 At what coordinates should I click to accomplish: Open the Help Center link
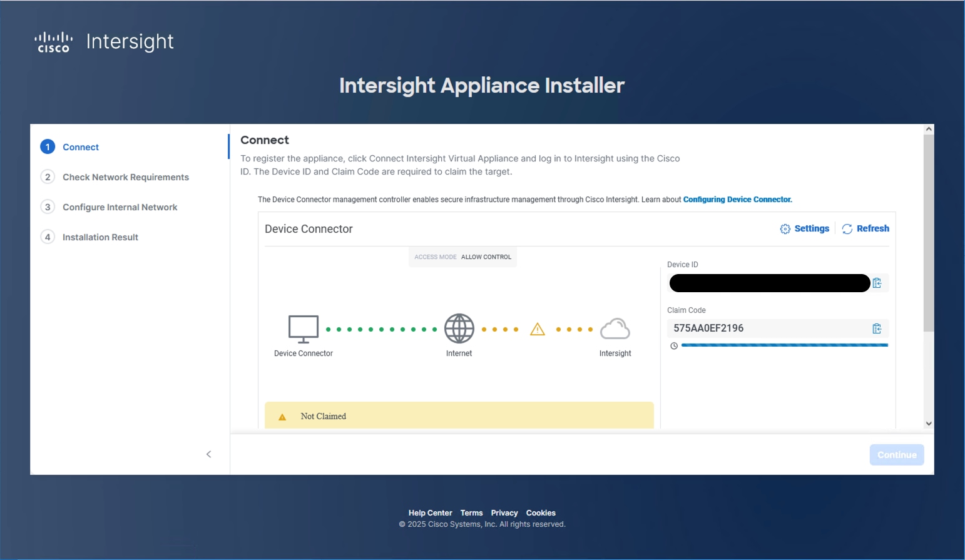click(431, 513)
